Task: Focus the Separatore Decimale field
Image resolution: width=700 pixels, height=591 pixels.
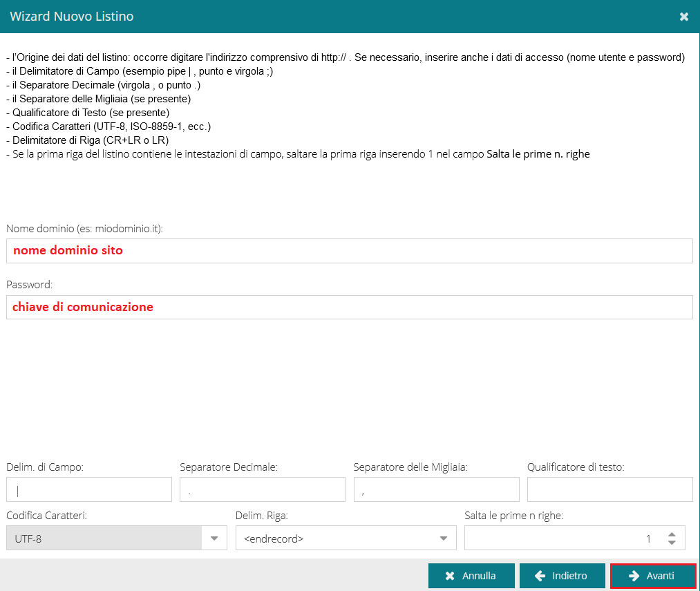Action: 263,489
